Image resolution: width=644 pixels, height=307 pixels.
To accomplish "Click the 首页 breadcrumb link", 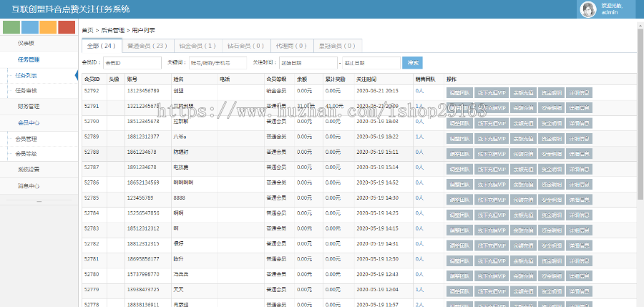I will 87,31.
